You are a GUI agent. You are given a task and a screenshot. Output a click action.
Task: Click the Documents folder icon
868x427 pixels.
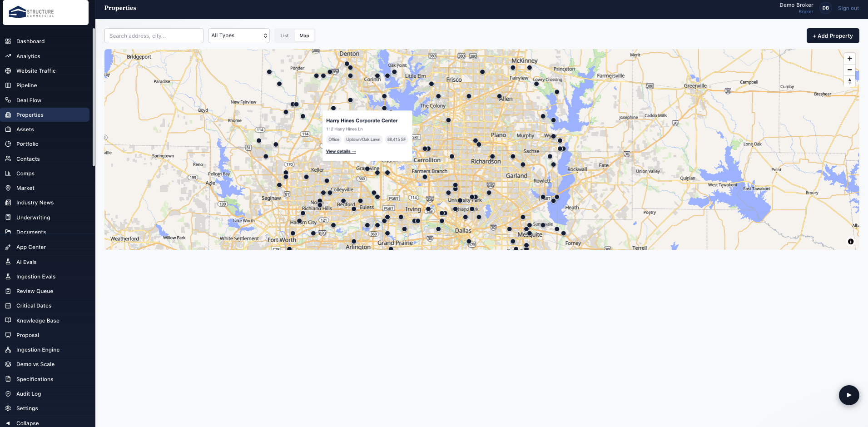(8, 232)
